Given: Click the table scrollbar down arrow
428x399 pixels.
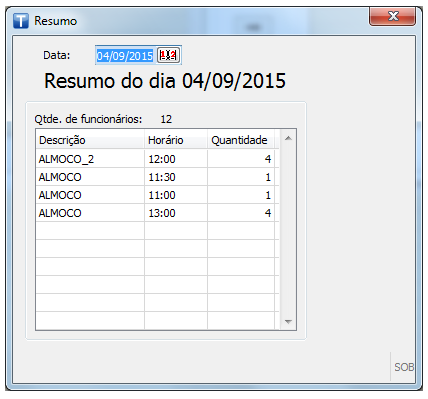Looking at the screenshot, I should 288,322.
